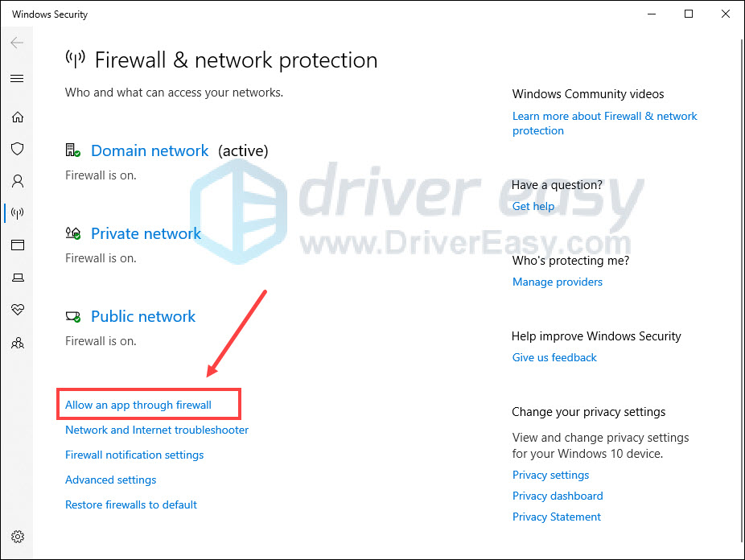Expand the hamburger navigation menu

17,78
